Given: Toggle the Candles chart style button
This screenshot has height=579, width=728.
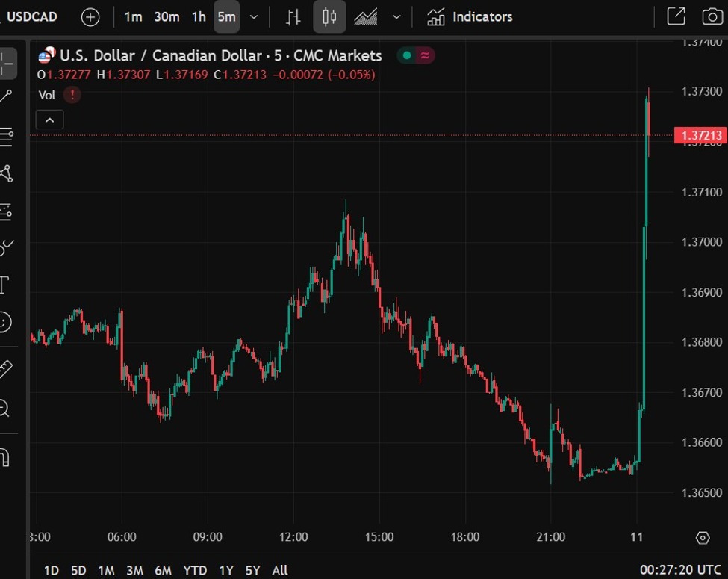Looking at the screenshot, I should [329, 17].
